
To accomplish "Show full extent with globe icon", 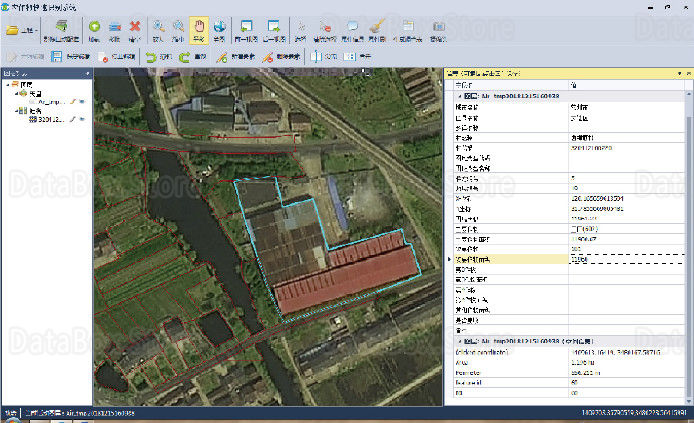I will [x=219, y=31].
